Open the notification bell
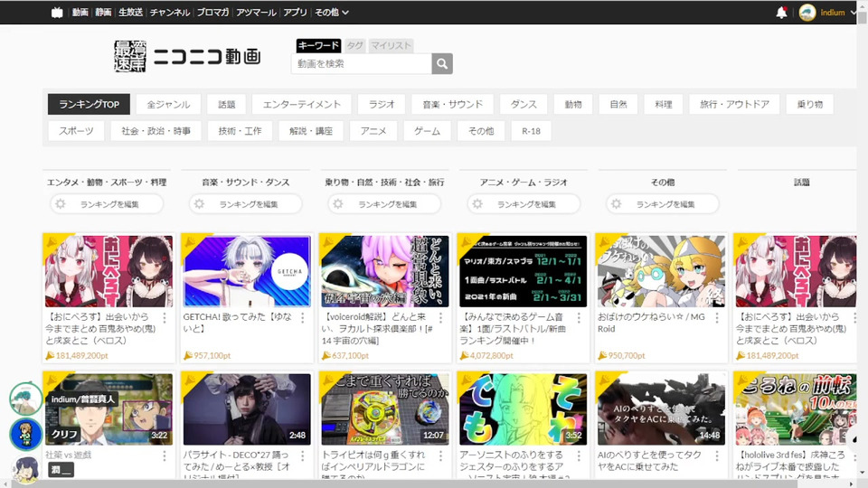This screenshot has width=868, height=488. (781, 12)
